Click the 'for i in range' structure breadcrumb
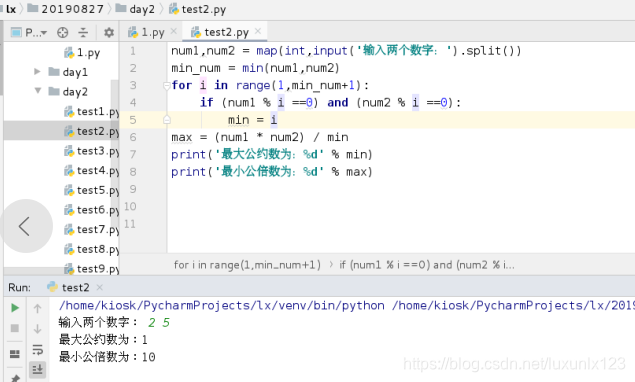Screen dimensions: 635x382 (247, 265)
